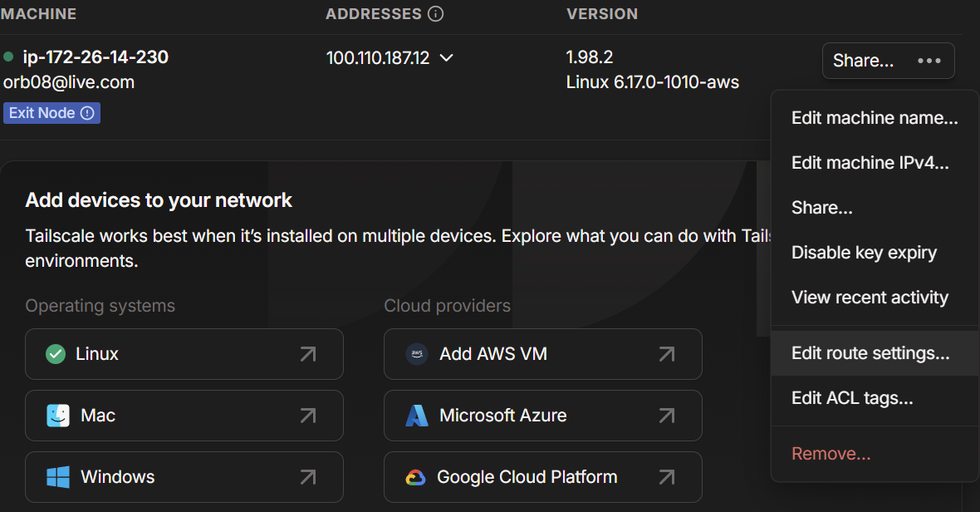
Task: Select Edit machine name... menu item
Action: 875,117
